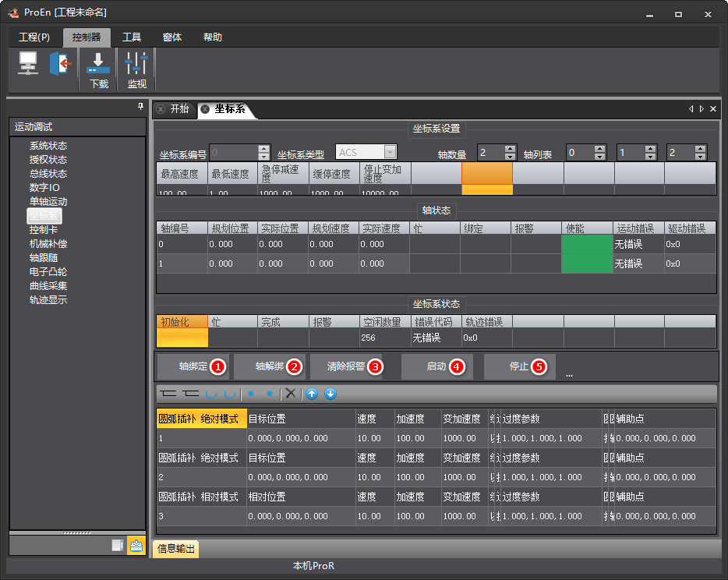The image size is (728, 580).
Task: Switch to the 开始 document tab
Action: click(x=179, y=108)
